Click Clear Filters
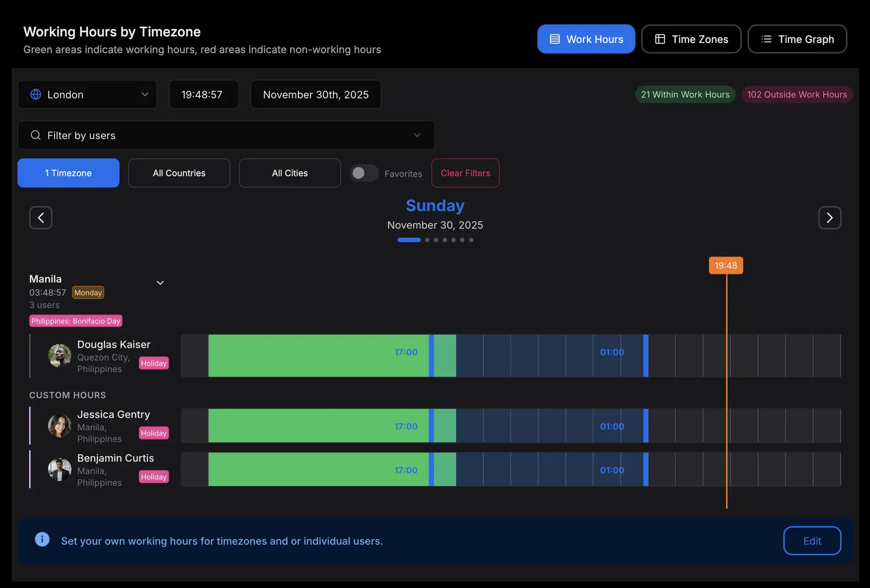Viewport: 870px width, 588px height. (x=465, y=173)
